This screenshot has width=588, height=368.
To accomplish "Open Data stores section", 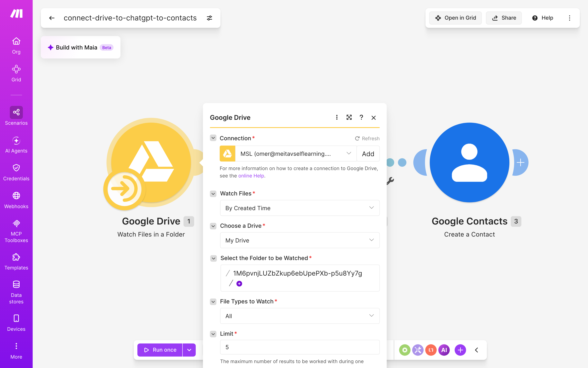I will tap(16, 292).
